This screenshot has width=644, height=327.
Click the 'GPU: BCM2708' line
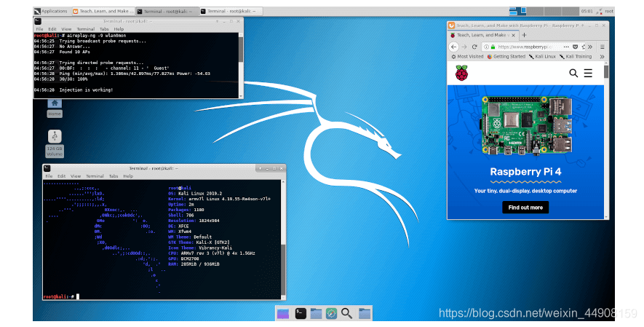coord(183,259)
